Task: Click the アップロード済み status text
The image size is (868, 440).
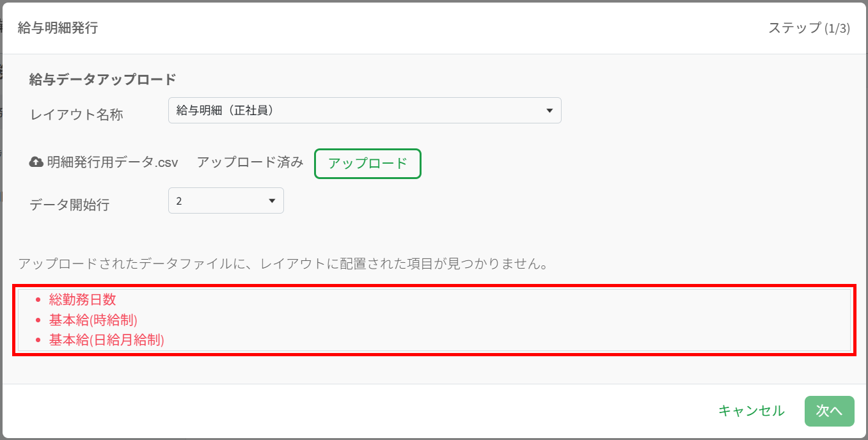Action: [250, 162]
